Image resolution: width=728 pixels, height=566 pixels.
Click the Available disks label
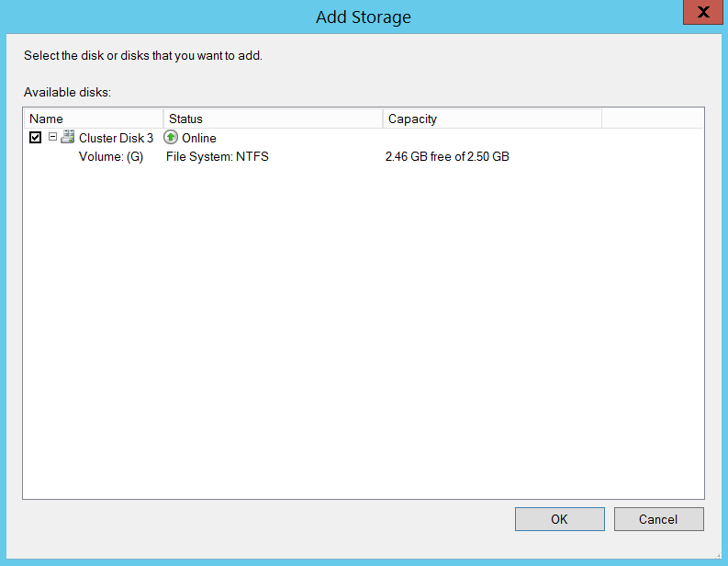click(67, 92)
